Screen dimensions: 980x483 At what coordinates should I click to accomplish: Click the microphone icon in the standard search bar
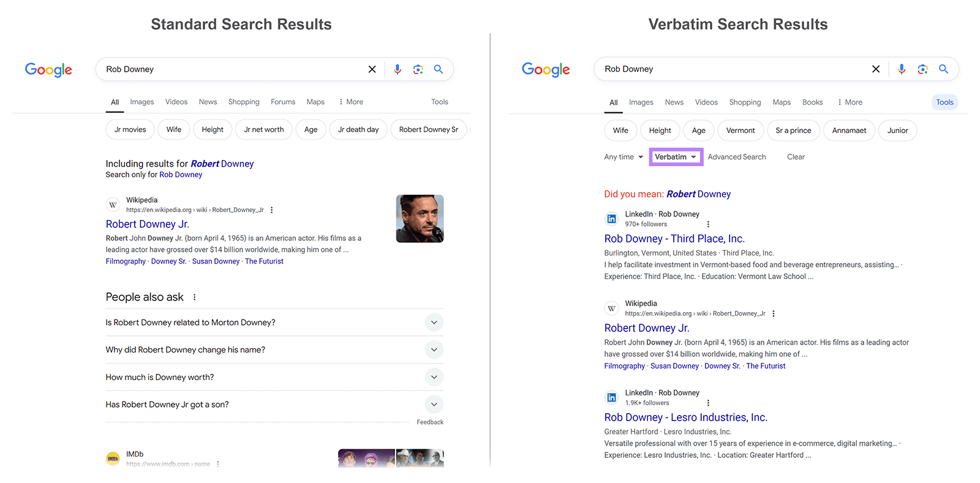pyautogui.click(x=398, y=69)
